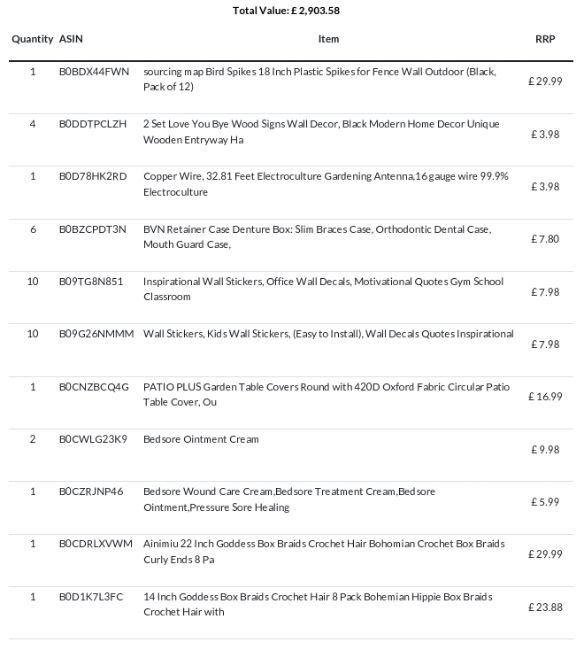Screen dimensions: 584x650
Task: Click the £ 23.88 price value
Action: tap(545, 607)
